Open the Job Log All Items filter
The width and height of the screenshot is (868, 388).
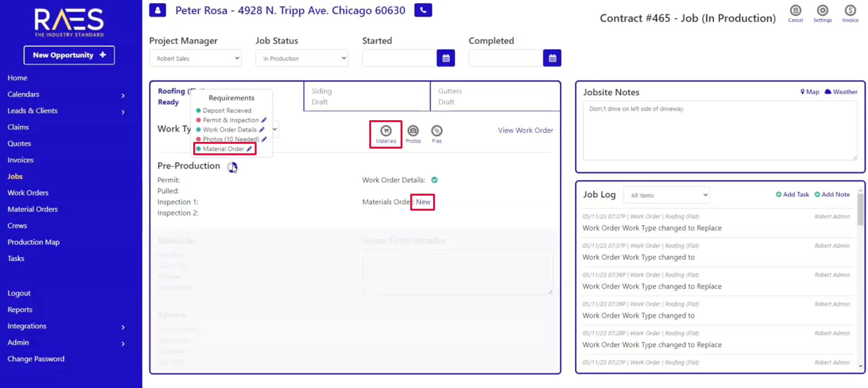pyautogui.click(x=666, y=195)
